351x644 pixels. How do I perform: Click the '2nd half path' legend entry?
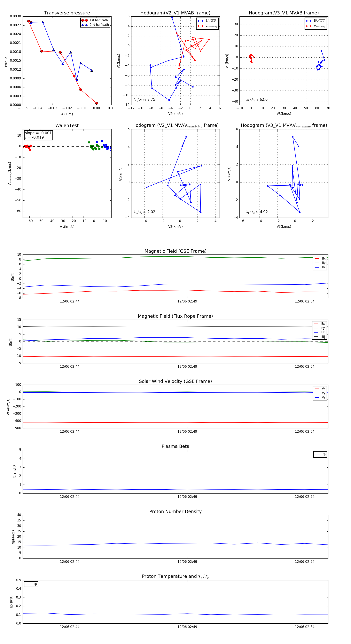pyautogui.click(x=95, y=25)
